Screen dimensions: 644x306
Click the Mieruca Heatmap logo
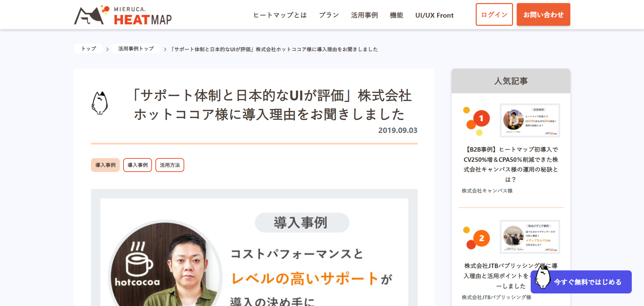coord(123,15)
